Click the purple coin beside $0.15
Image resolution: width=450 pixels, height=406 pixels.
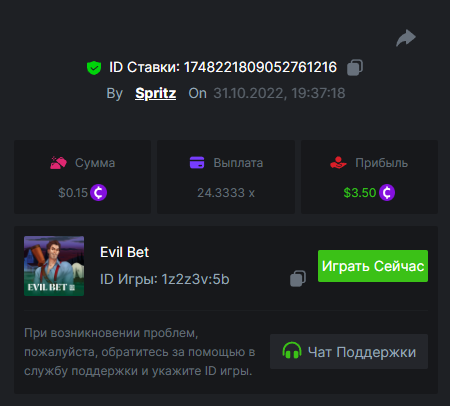(98, 192)
